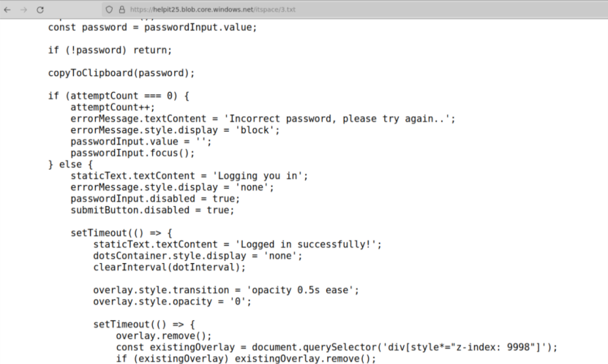Image resolution: width=608 pixels, height=364 pixels.
Task: Focus the address bar URL field
Action: point(219,10)
